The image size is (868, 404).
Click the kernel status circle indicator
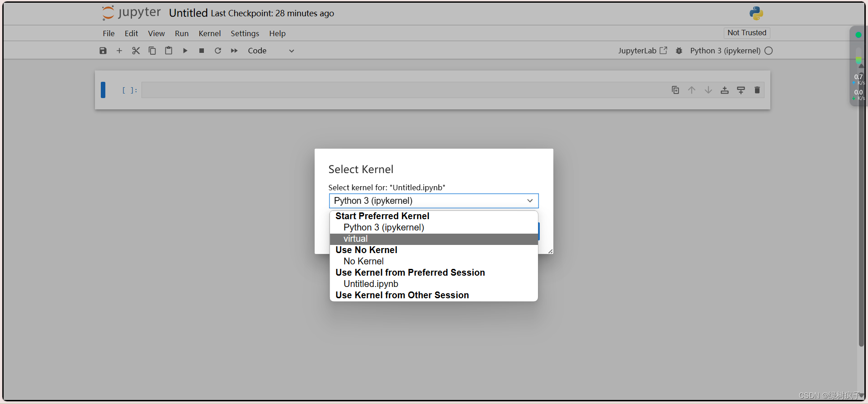point(769,51)
